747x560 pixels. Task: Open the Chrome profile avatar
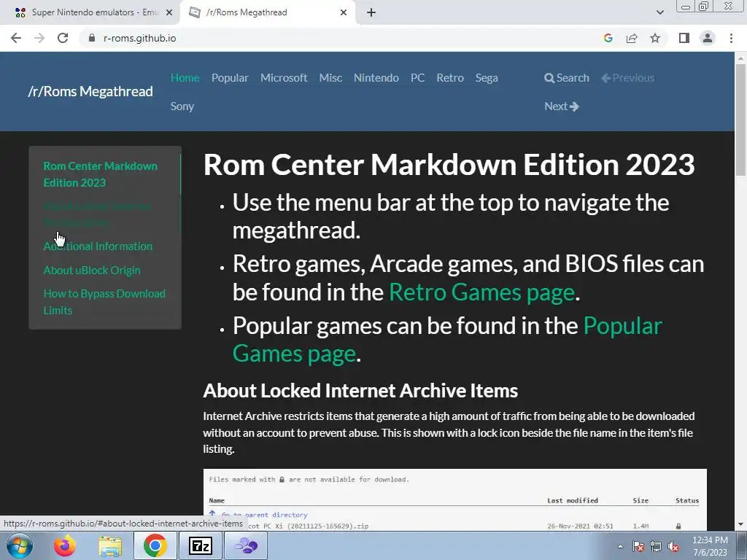(708, 38)
